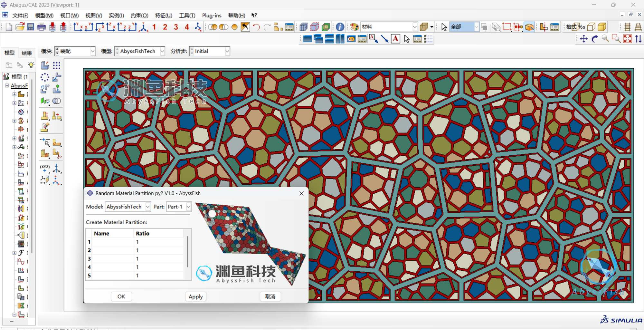Open the 帮助(H) menu
This screenshot has width=644, height=330.
tap(236, 15)
